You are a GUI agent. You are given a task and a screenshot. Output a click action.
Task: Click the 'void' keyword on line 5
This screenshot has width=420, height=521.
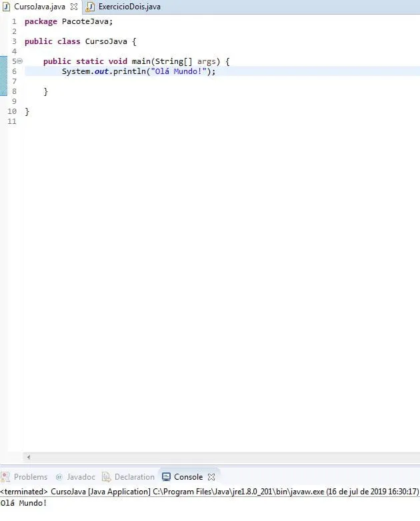click(x=118, y=61)
